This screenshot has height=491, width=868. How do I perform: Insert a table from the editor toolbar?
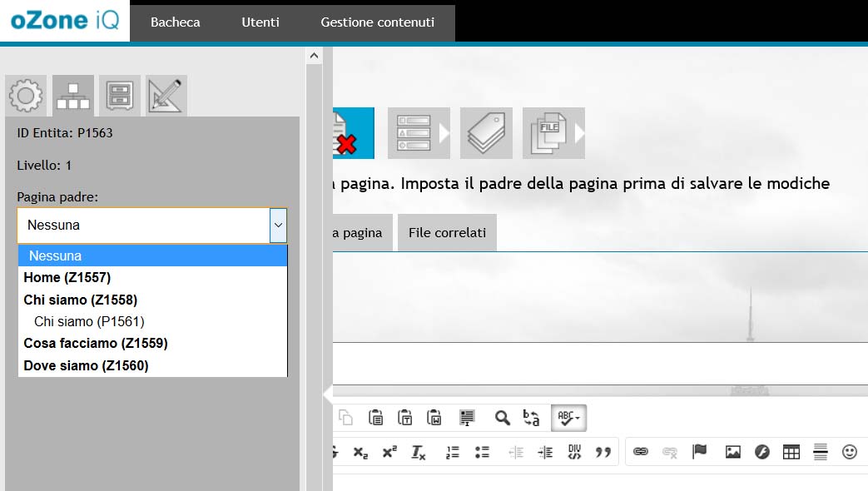point(790,451)
